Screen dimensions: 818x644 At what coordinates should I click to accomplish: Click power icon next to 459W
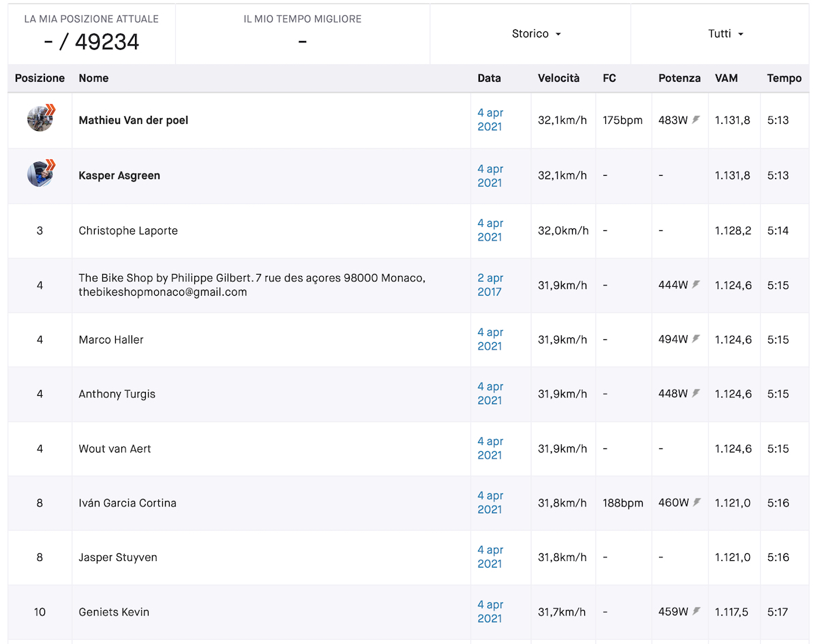[x=696, y=611]
